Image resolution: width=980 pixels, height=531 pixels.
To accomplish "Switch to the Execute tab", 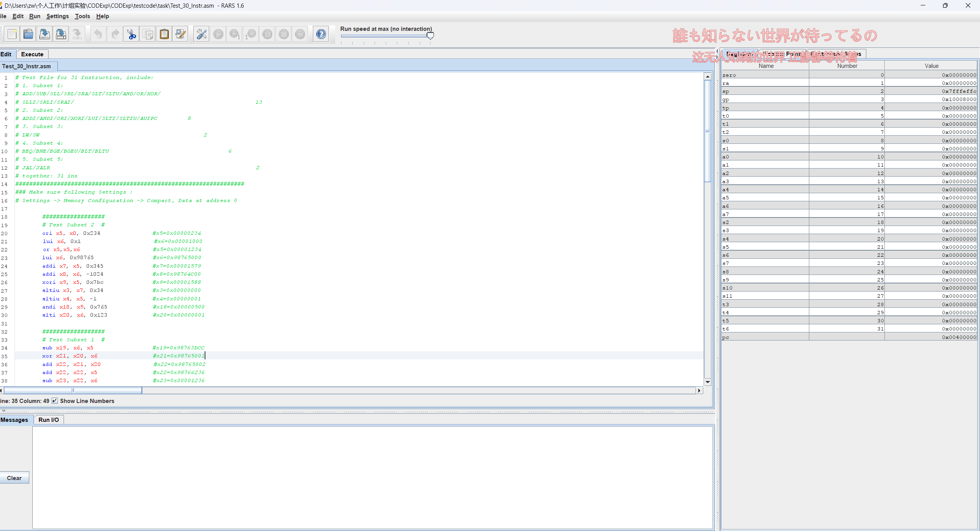I will [x=32, y=54].
